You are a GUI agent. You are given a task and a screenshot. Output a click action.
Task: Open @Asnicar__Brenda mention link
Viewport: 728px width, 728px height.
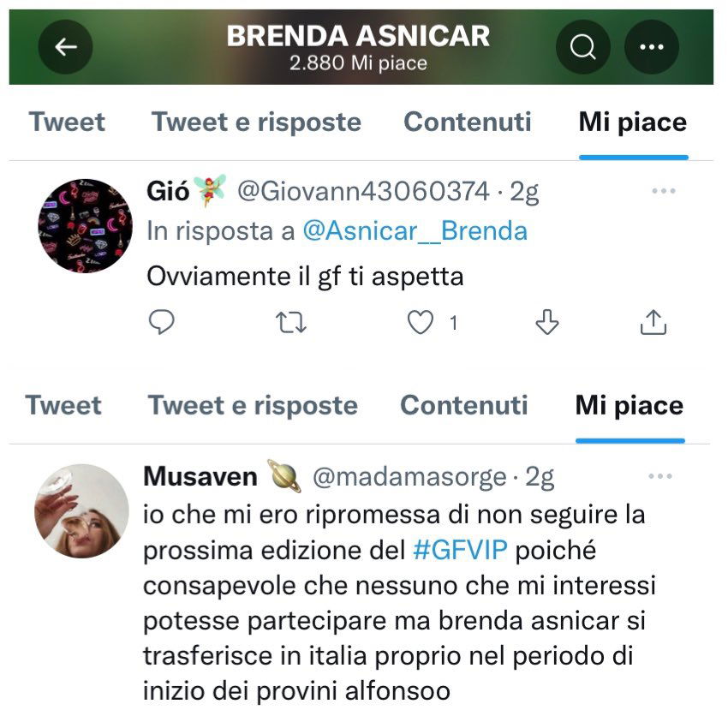(x=415, y=230)
